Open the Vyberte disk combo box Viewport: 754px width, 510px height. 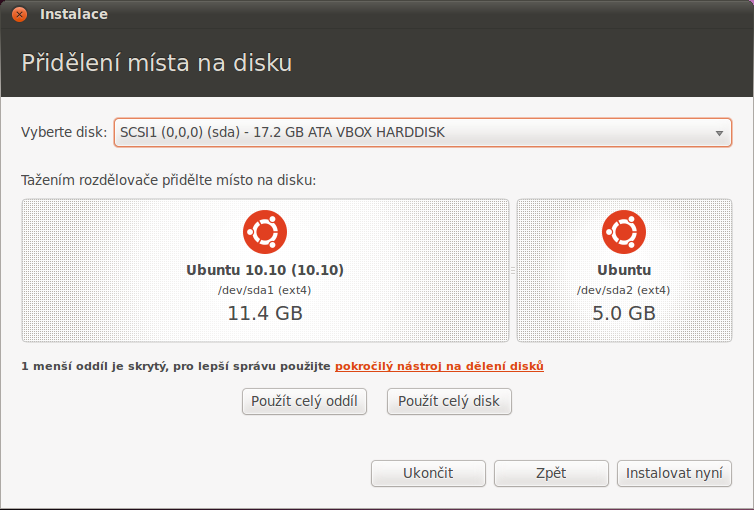click(423, 132)
